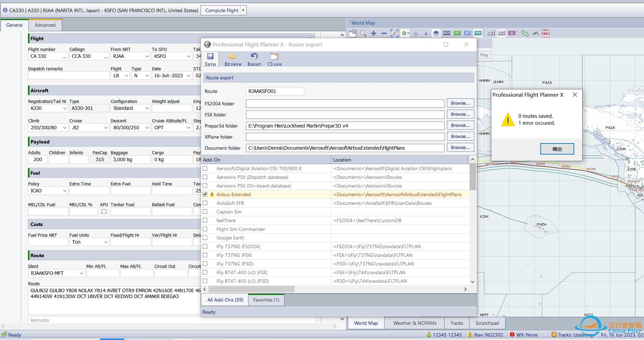Toggle the red numeric grid icon
Viewport: 644px width, 340px height.
[x=546, y=33]
